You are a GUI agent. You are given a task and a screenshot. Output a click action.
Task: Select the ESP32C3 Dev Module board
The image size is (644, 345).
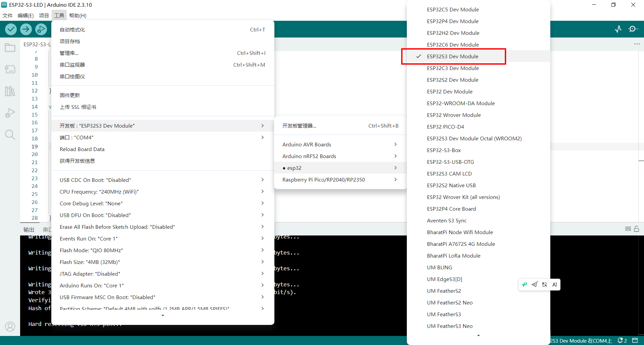coord(478,68)
